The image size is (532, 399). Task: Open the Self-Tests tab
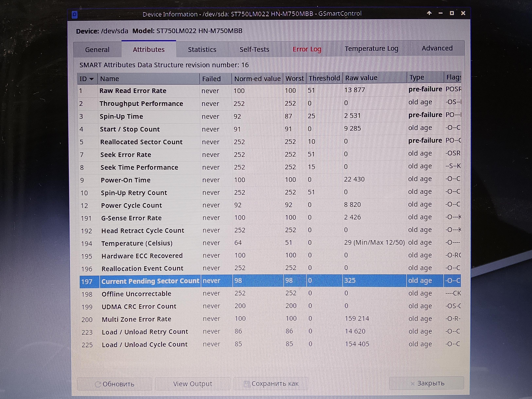tap(254, 50)
